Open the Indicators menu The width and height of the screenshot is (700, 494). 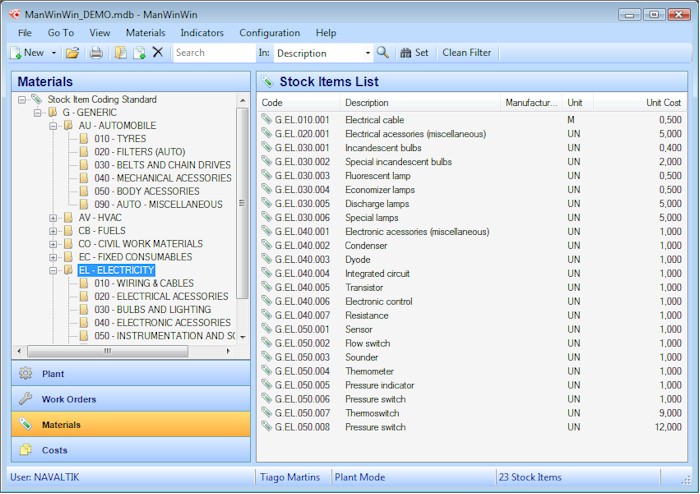click(202, 33)
